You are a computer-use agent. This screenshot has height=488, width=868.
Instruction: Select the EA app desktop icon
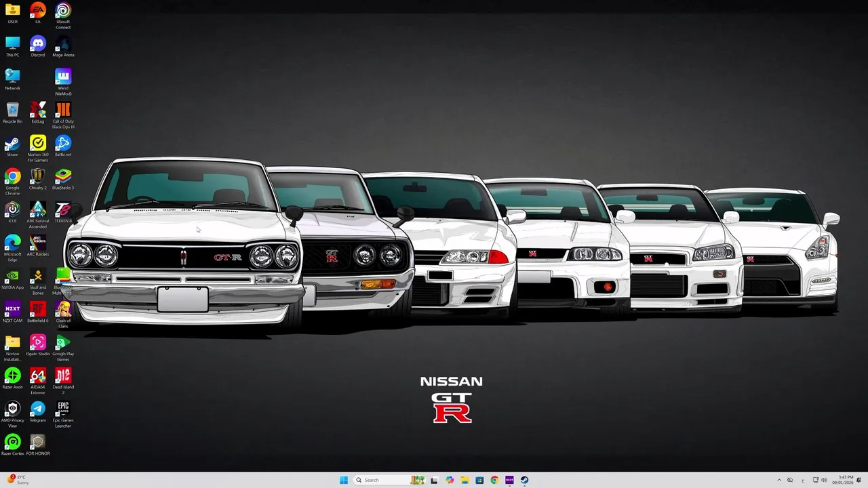38,14
